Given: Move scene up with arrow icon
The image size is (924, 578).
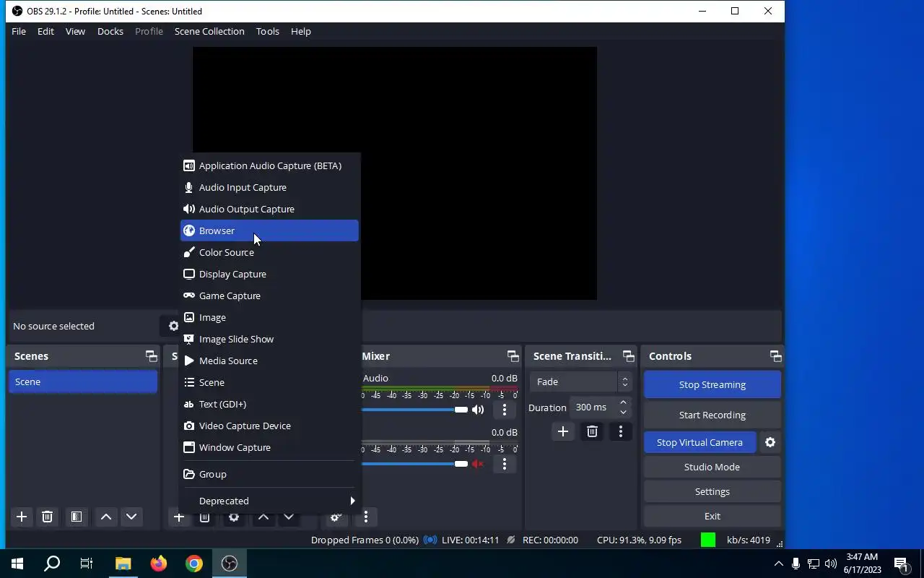Looking at the screenshot, I should 106,517.
